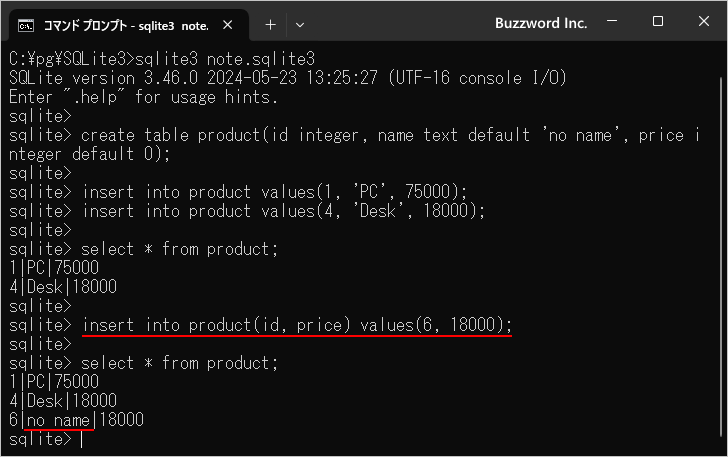Click the vertical scrollbar thumb
Viewport: 728px width, 457px height.
click(x=722, y=256)
